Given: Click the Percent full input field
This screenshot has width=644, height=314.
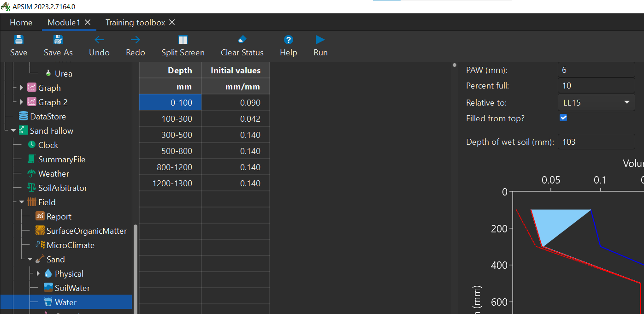Looking at the screenshot, I should 597,85.
